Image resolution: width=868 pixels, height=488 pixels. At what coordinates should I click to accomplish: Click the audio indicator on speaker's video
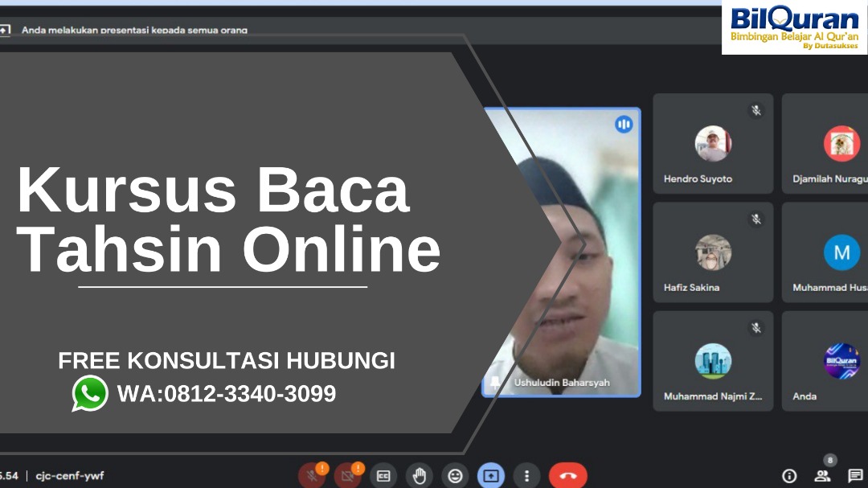click(624, 125)
